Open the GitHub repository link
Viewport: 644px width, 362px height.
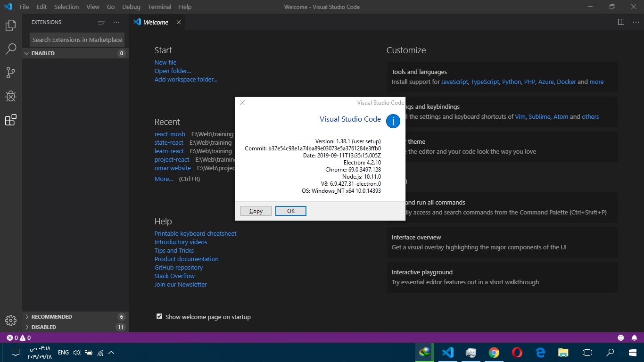tap(179, 267)
